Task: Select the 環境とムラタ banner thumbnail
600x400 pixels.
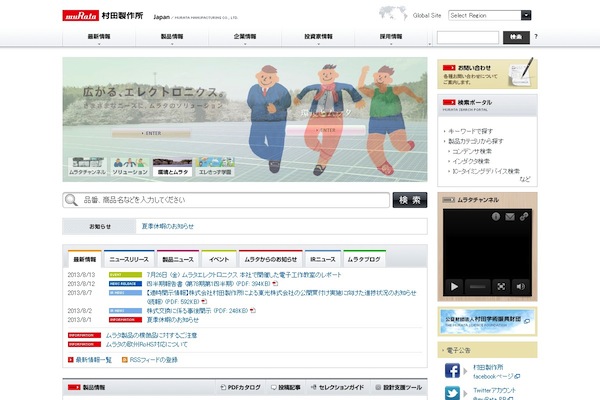Action: coord(173,167)
